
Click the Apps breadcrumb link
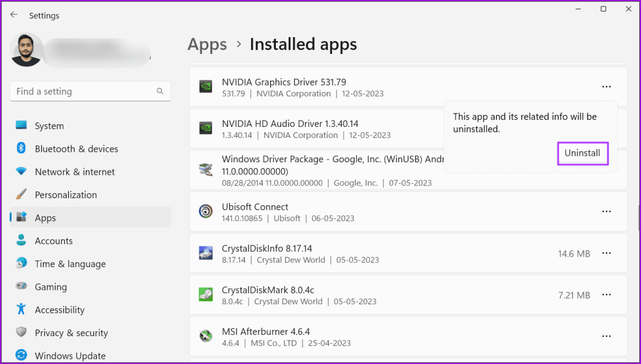tap(207, 45)
